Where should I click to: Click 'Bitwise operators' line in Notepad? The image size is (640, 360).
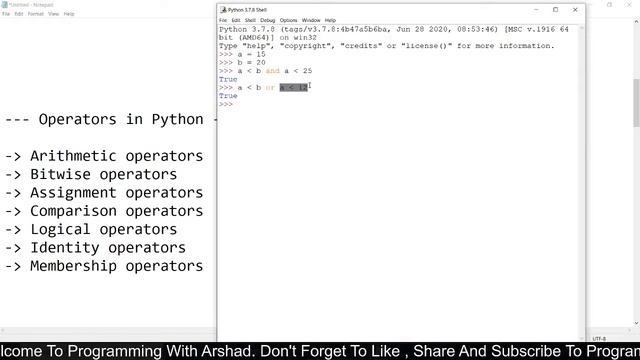pyautogui.click(x=103, y=174)
